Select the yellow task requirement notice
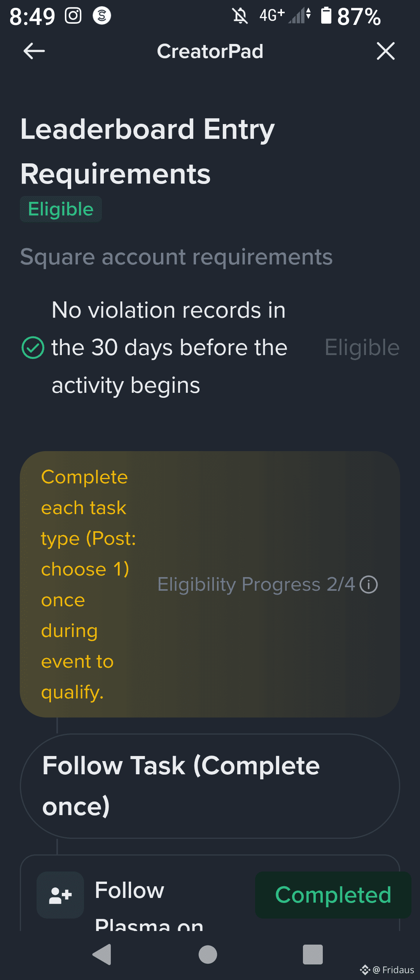 click(x=210, y=584)
